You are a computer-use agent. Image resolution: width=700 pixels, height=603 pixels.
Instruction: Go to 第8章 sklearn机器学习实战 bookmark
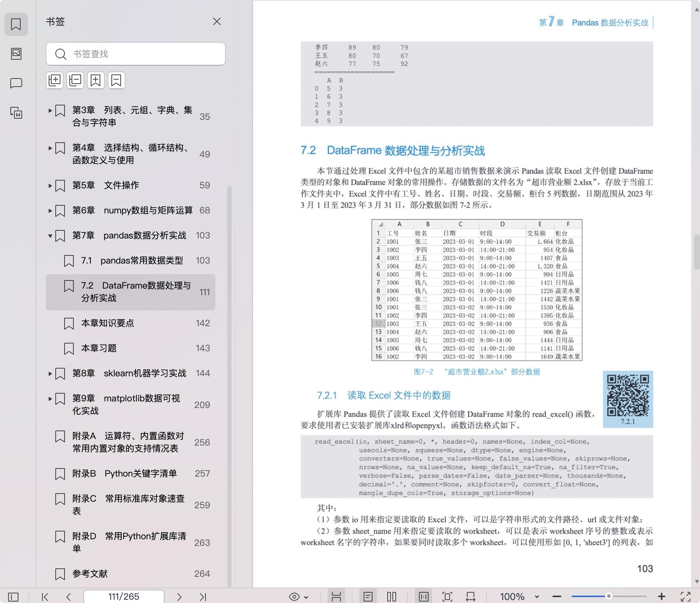point(131,373)
